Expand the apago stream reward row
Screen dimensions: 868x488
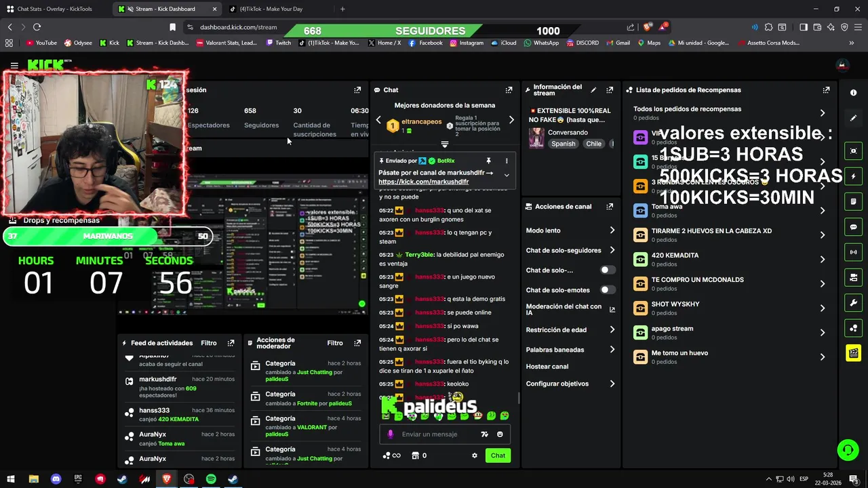click(x=823, y=333)
